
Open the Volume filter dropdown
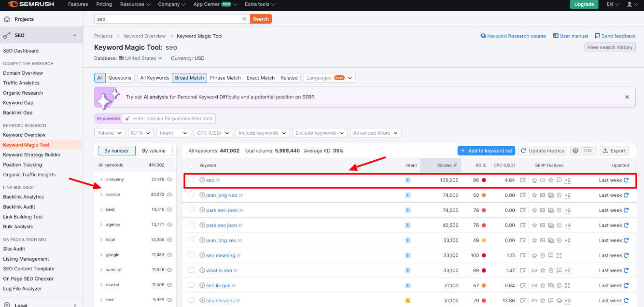(110, 133)
